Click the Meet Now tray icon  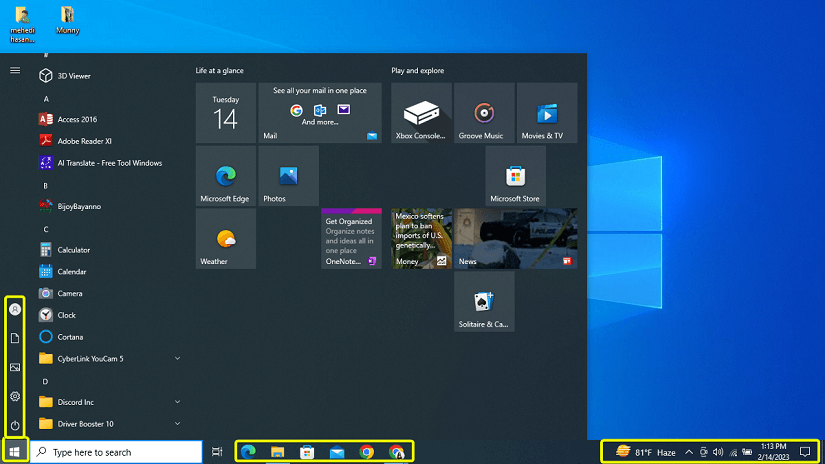(703, 452)
